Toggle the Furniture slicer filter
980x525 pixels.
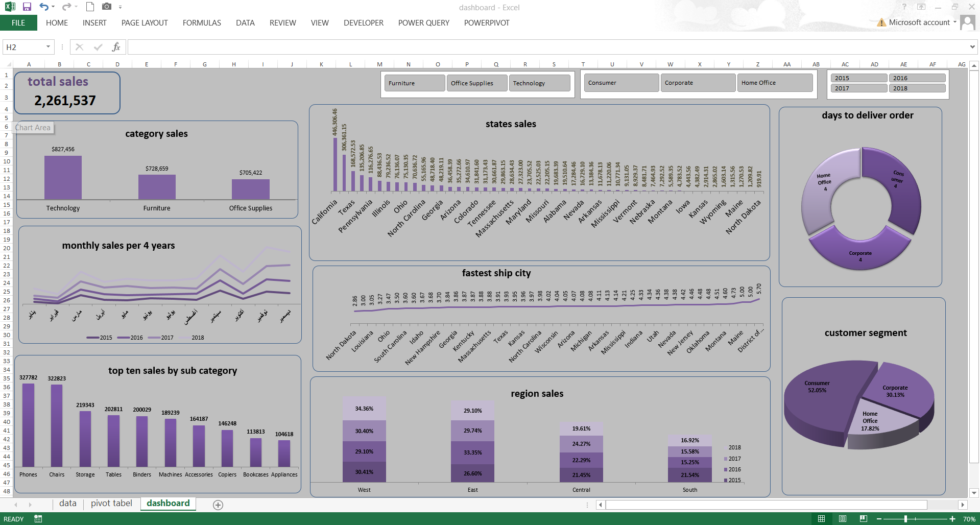(414, 83)
